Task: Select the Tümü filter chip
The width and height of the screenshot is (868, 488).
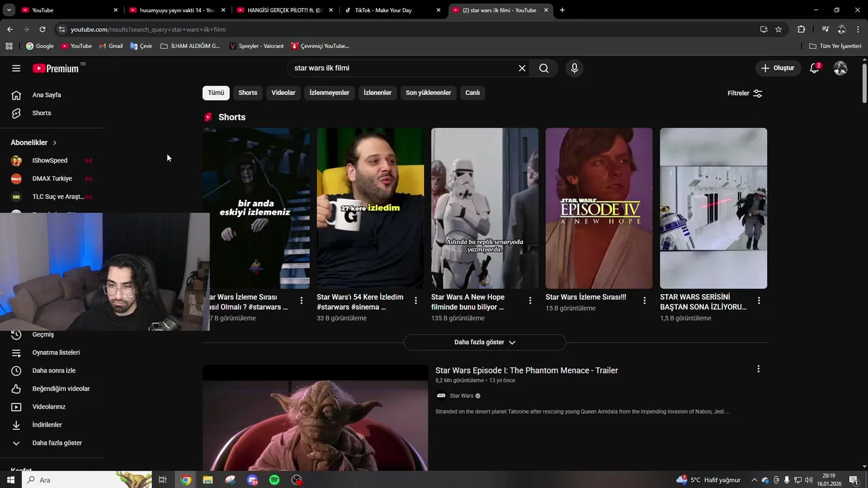Action: click(216, 93)
